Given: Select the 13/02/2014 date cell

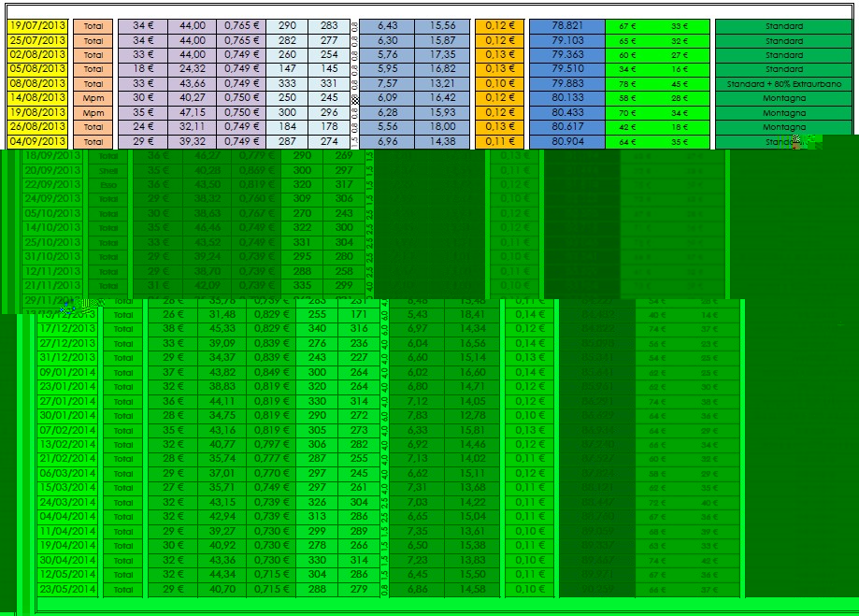Looking at the screenshot, I should click(67, 444).
